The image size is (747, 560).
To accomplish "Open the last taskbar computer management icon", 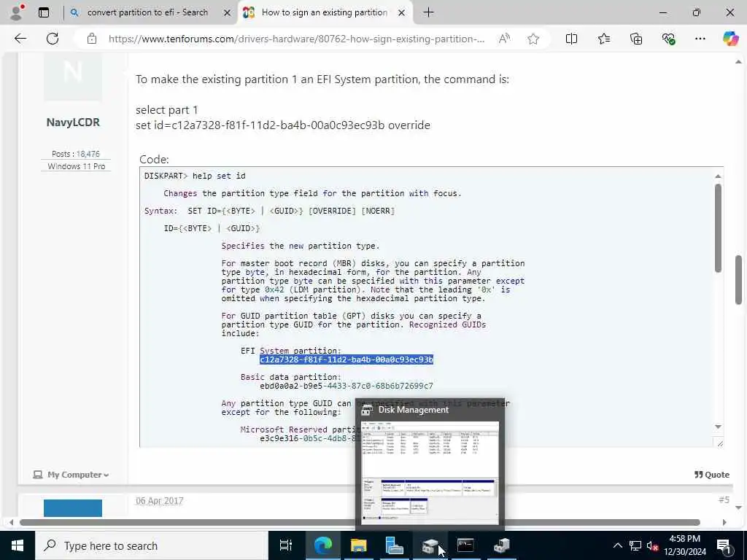I will (501, 545).
